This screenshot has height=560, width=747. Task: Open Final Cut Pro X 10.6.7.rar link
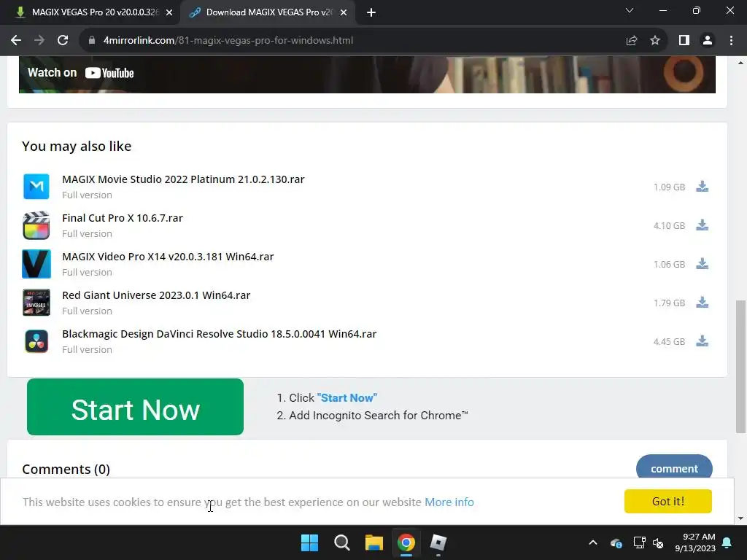pyautogui.click(x=123, y=218)
